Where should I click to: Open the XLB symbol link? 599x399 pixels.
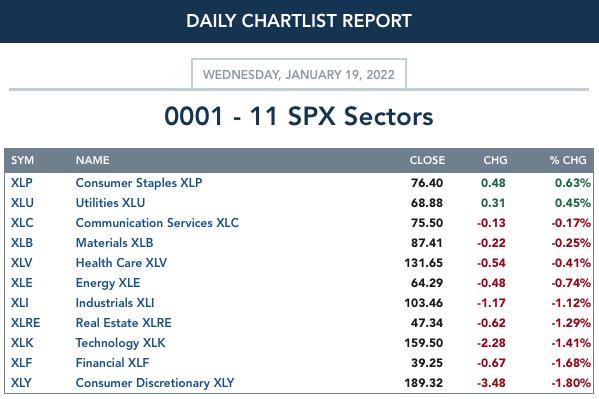(22, 243)
